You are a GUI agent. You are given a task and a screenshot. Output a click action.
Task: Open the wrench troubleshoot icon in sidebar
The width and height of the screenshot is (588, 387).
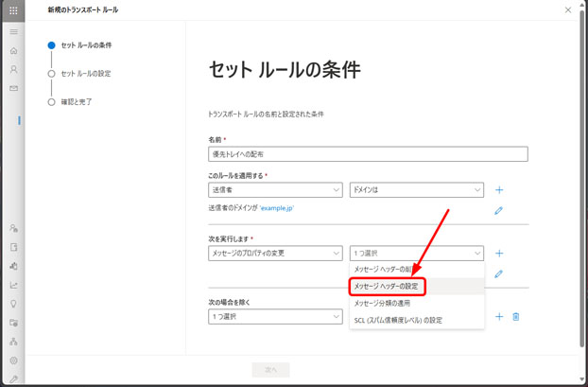pos(14,378)
